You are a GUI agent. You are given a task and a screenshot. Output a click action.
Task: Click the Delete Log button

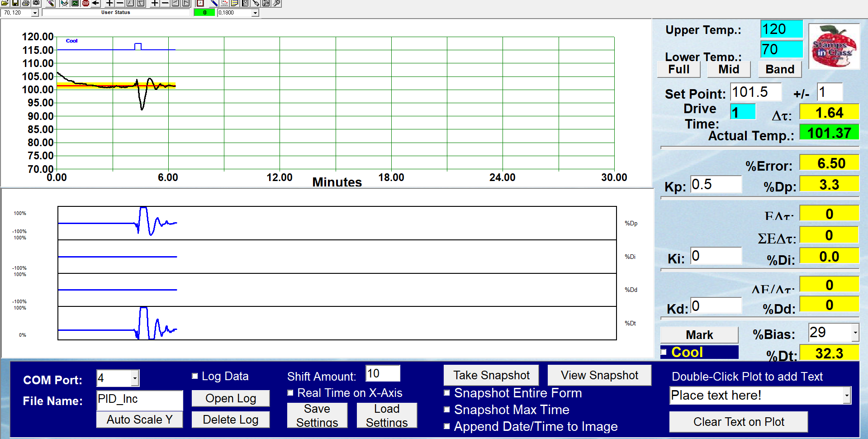(x=231, y=420)
